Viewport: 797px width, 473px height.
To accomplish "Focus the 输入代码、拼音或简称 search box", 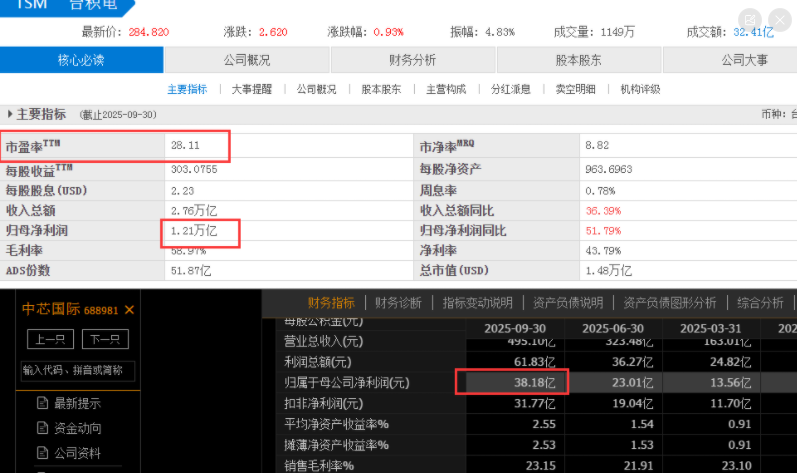I will 78,370.
